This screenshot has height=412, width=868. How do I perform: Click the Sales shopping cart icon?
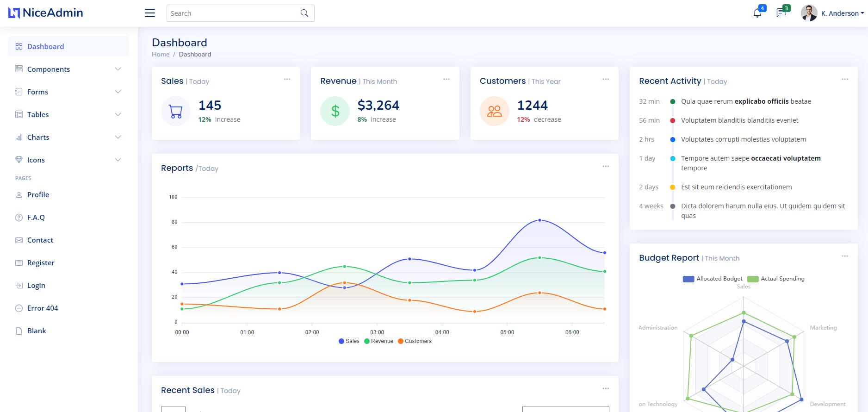click(176, 111)
